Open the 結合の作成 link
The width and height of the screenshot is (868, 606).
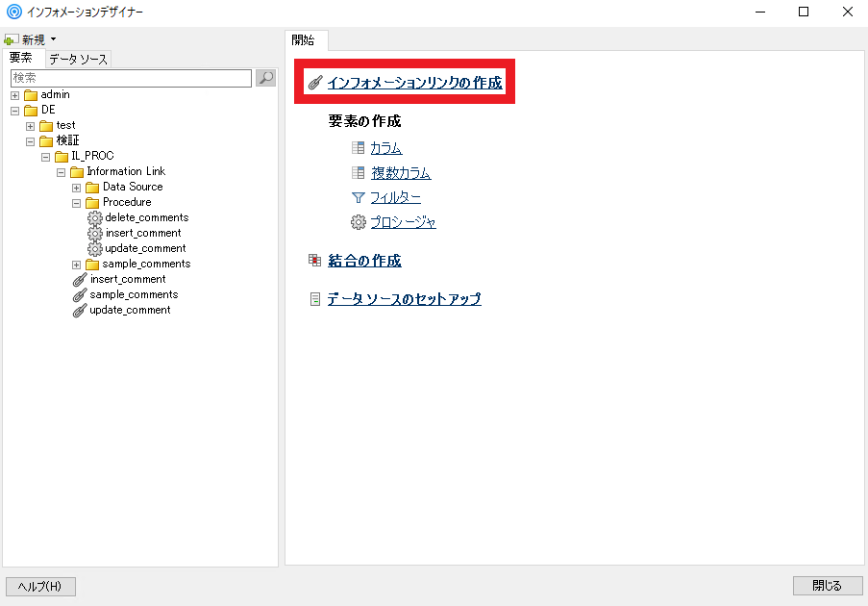pyautogui.click(x=364, y=261)
